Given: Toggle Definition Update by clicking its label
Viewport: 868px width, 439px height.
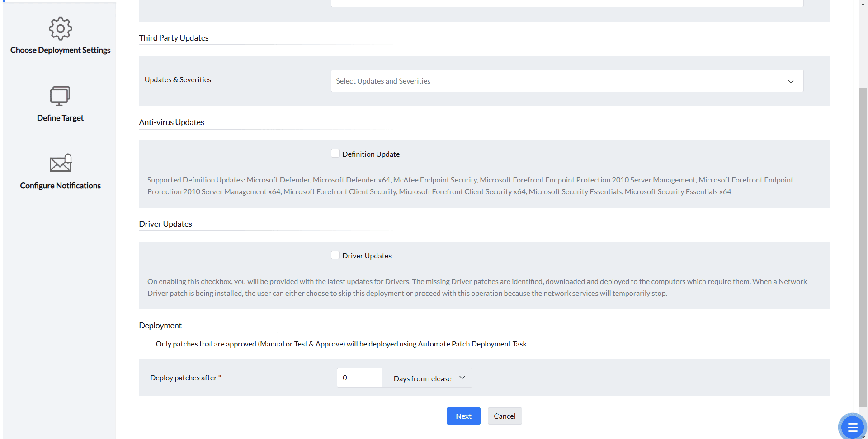Looking at the screenshot, I should pos(371,154).
